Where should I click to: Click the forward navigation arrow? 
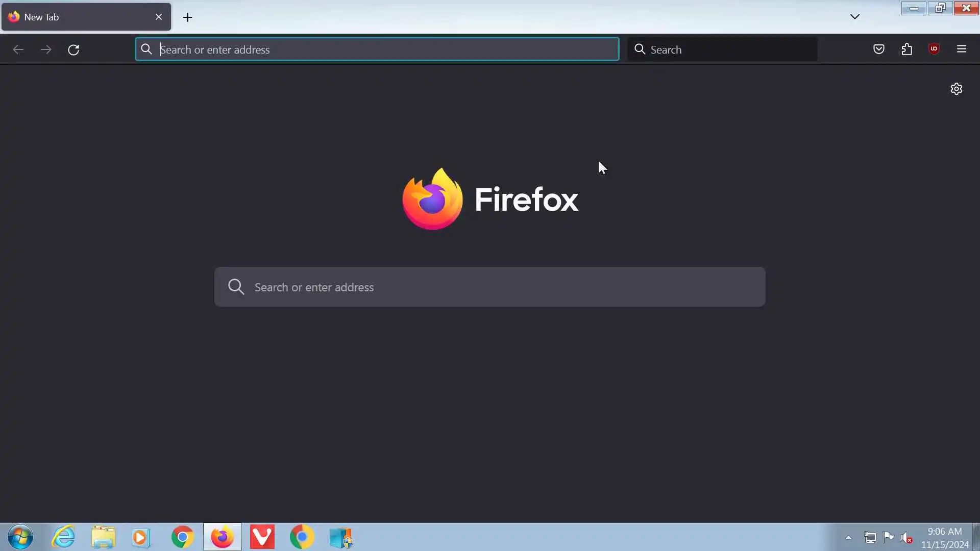coord(46,49)
